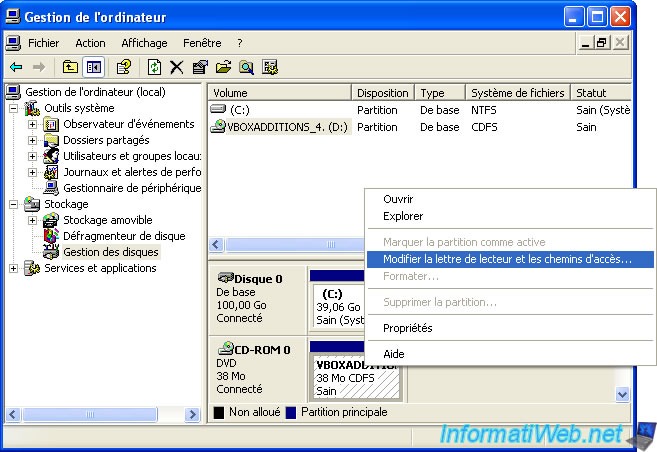Expand Dossiers partagés node
This screenshot has height=452, width=657.
(32, 140)
